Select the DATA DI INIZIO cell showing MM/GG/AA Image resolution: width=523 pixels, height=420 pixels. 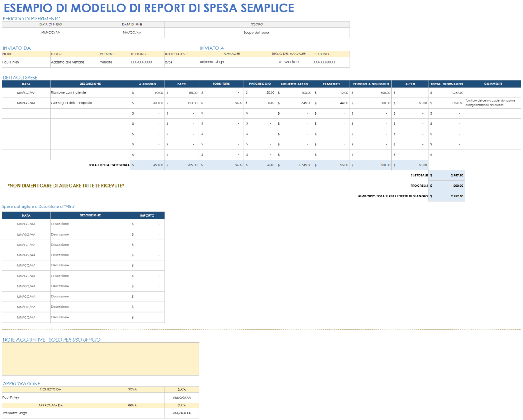pyautogui.click(x=50, y=33)
